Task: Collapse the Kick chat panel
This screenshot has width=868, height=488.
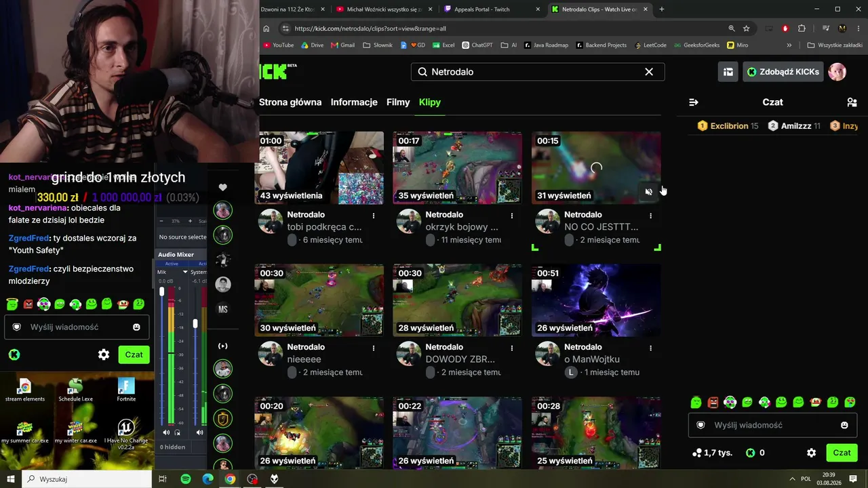Action: (x=694, y=102)
